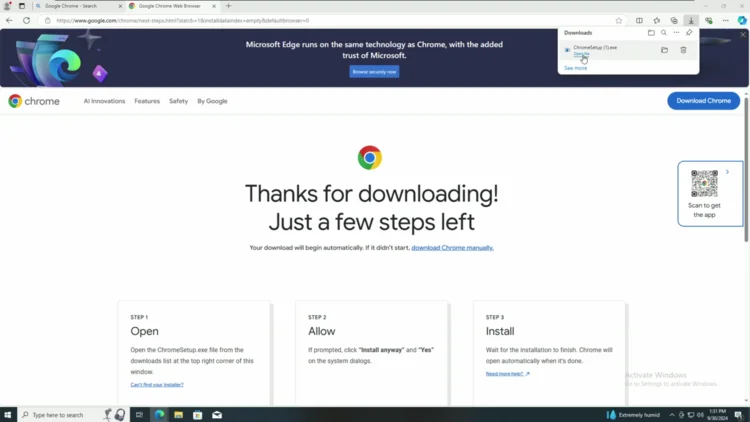This screenshot has width=750, height=422.
Task: Close the Google Chrome Web Browser tab
Action: point(214,6)
